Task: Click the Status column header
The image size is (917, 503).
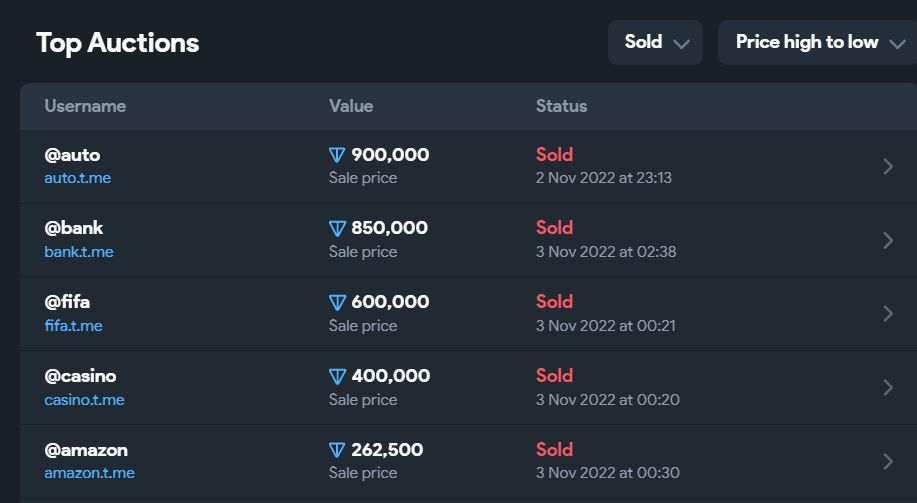Action: 562,106
